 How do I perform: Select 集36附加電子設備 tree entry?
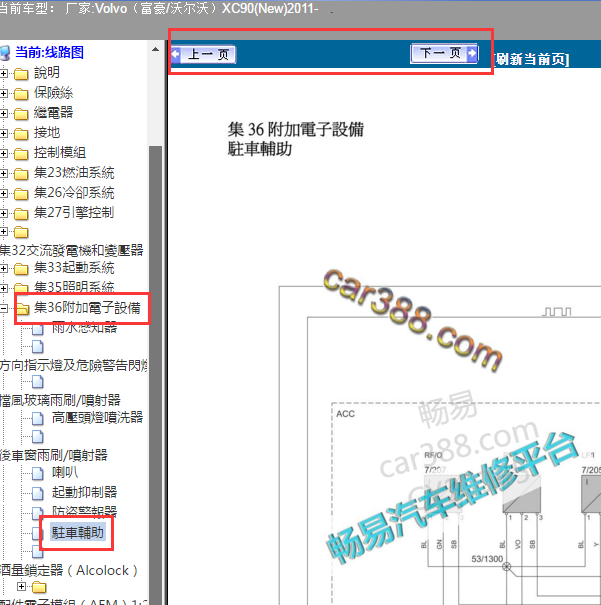(x=87, y=308)
